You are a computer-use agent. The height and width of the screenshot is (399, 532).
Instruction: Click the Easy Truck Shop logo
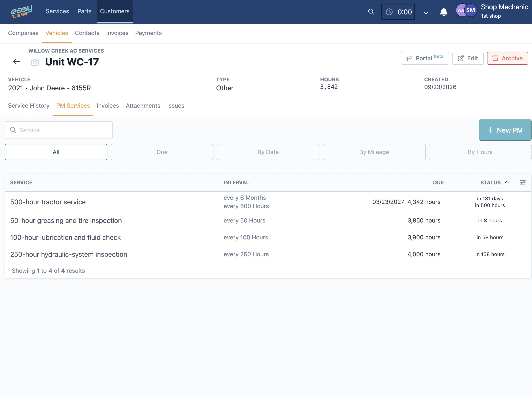(21, 12)
